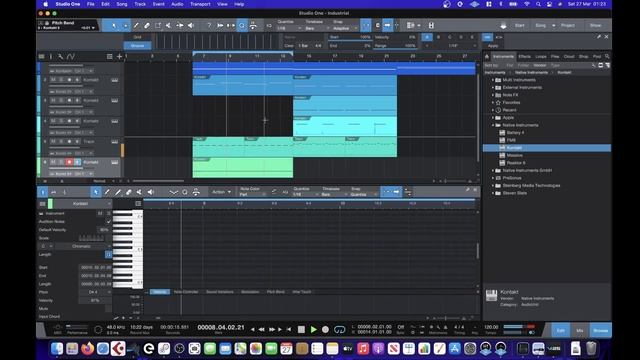
Task: Toggle the Loop transport button
Action: [339, 329]
